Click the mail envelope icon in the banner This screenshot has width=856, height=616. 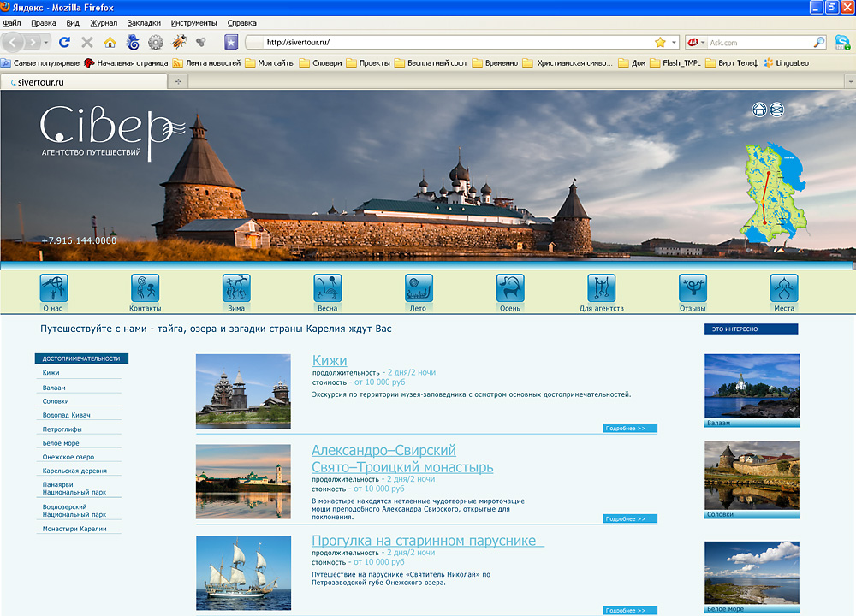[777, 110]
